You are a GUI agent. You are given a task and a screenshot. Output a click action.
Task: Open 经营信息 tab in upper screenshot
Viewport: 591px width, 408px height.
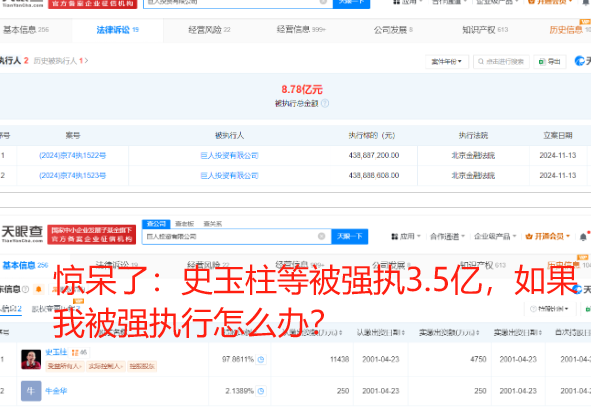tap(301, 29)
